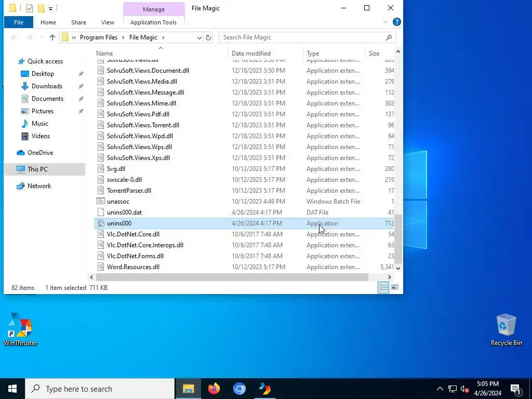
Task: Click the Properties quick access icon
Action: 30,8
